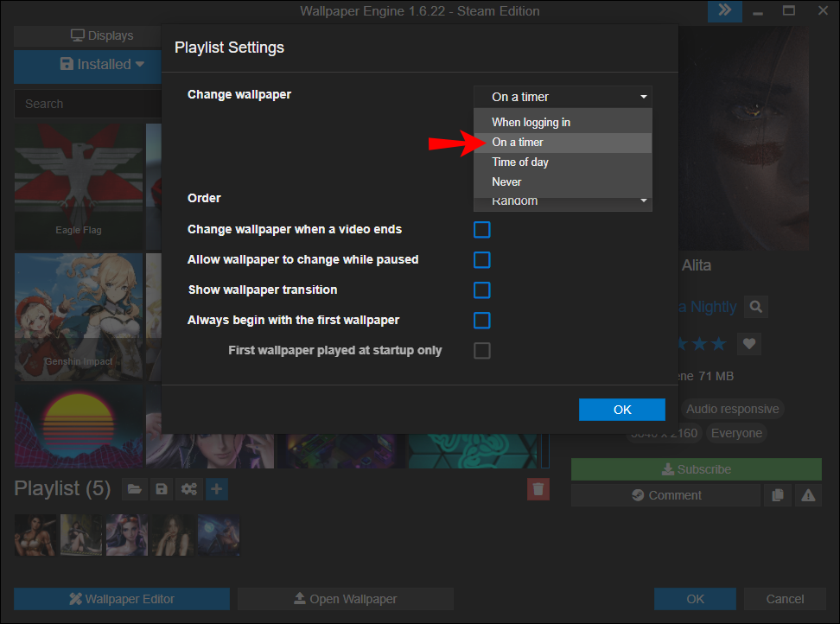Click OK at bottom of main window

click(695, 599)
